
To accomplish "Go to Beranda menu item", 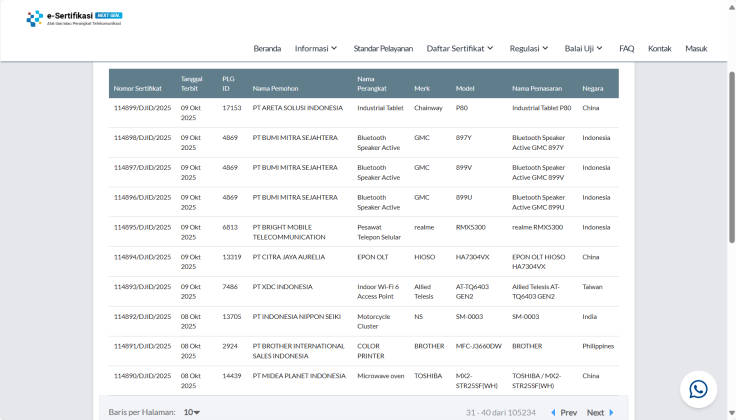I will point(267,48).
